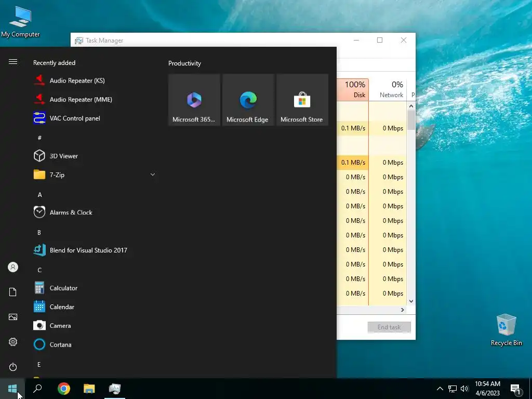Select Recycle Bin desktop icon
Image resolution: width=532 pixels, height=399 pixels.
point(506,330)
